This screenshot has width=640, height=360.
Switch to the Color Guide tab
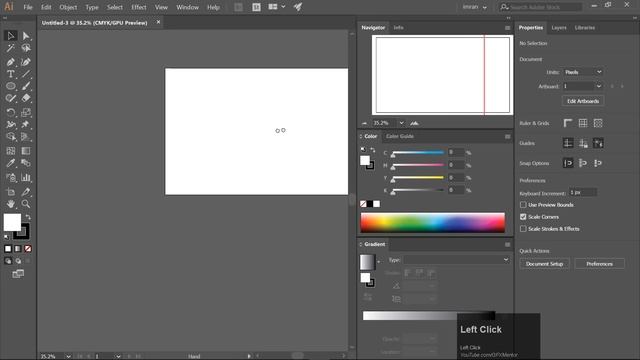point(400,136)
